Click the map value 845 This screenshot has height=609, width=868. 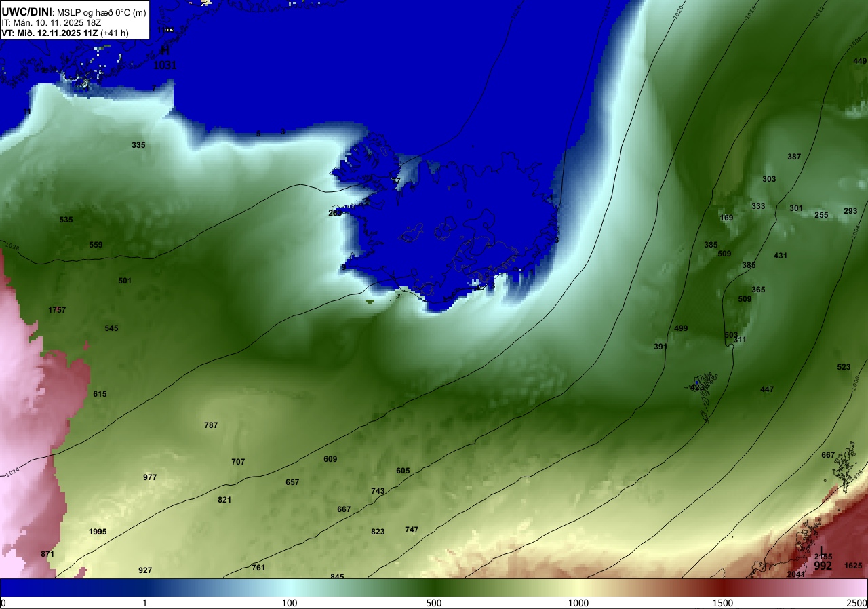tap(337, 576)
